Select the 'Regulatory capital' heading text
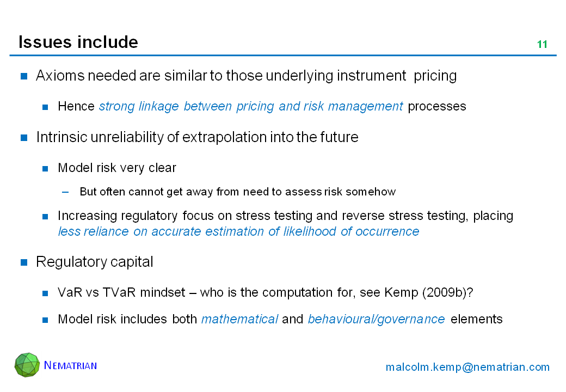Viewport: 566px width, 392px height. [95, 262]
